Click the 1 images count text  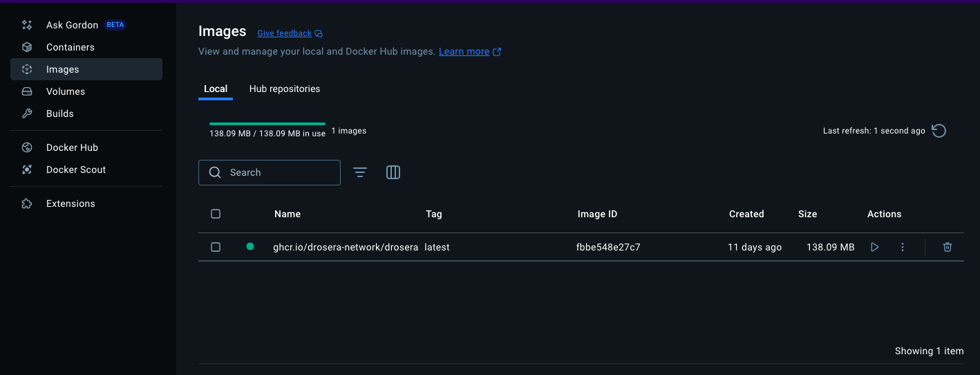pyautogui.click(x=349, y=131)
